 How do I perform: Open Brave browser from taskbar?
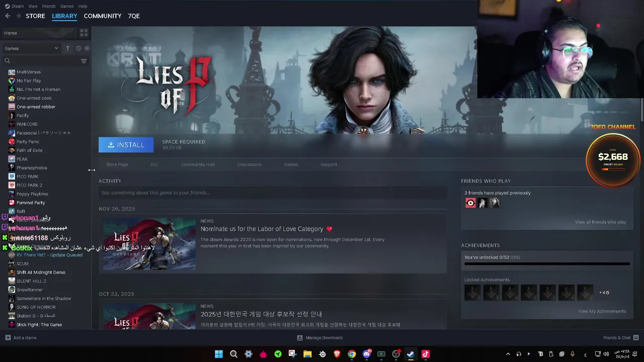(337, 354)
